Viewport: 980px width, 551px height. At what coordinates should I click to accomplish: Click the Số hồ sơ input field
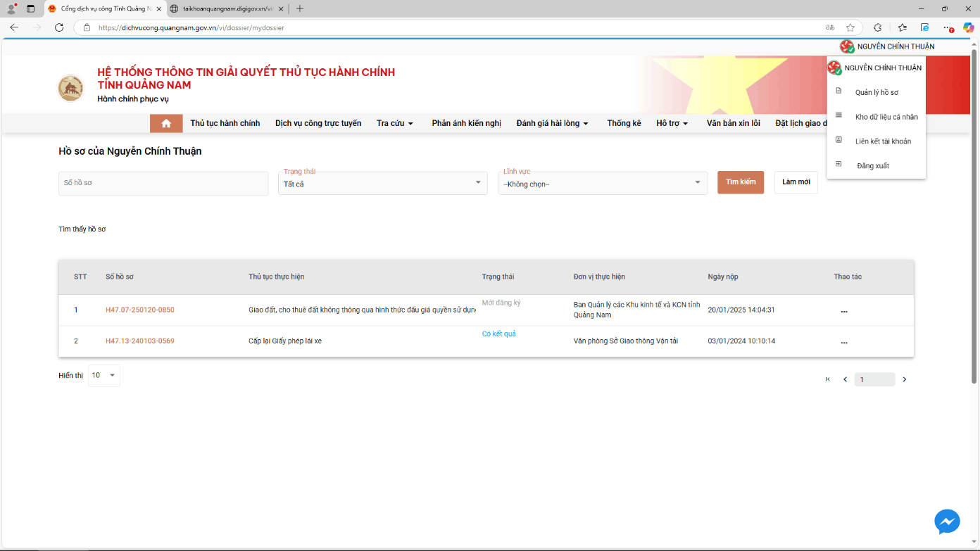coord(163,183)
